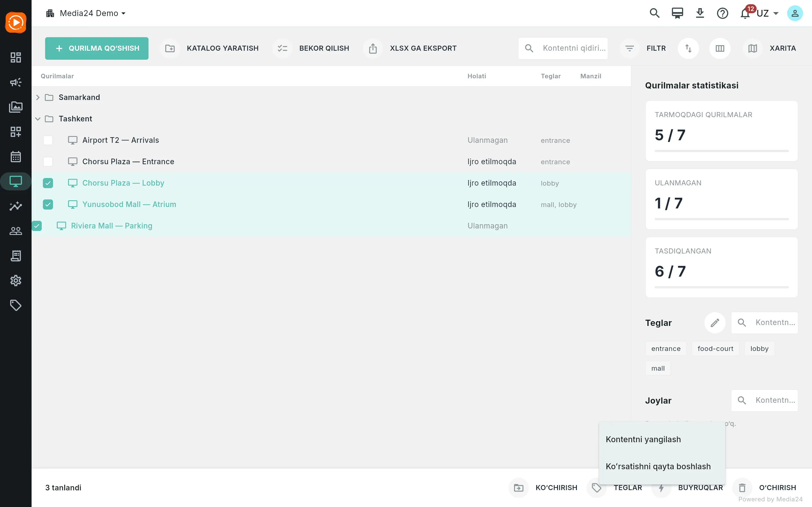Expand the Samarkand folder

tap(38, 97)
